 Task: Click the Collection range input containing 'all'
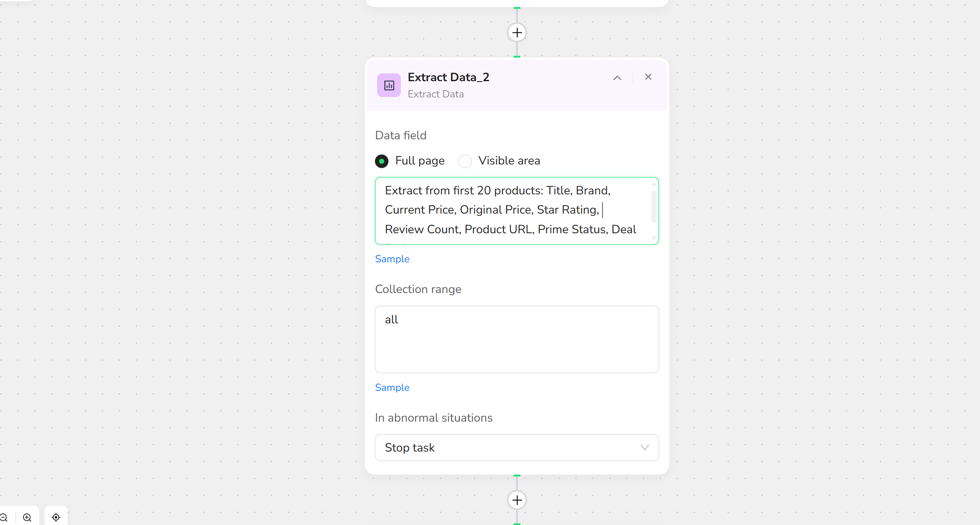[x=516, y=339]
